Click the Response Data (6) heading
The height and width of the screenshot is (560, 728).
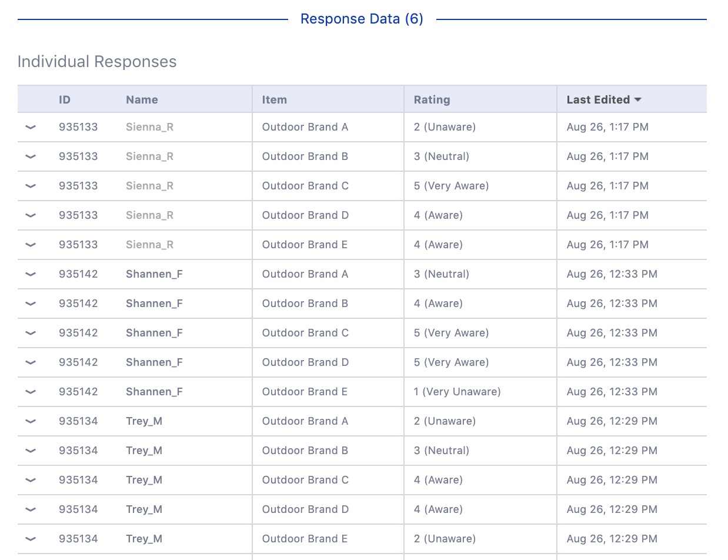click(362, 19)
